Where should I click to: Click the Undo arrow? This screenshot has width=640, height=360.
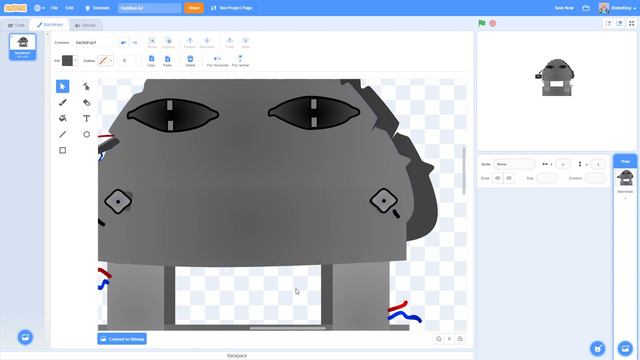[x=123, y=42]
